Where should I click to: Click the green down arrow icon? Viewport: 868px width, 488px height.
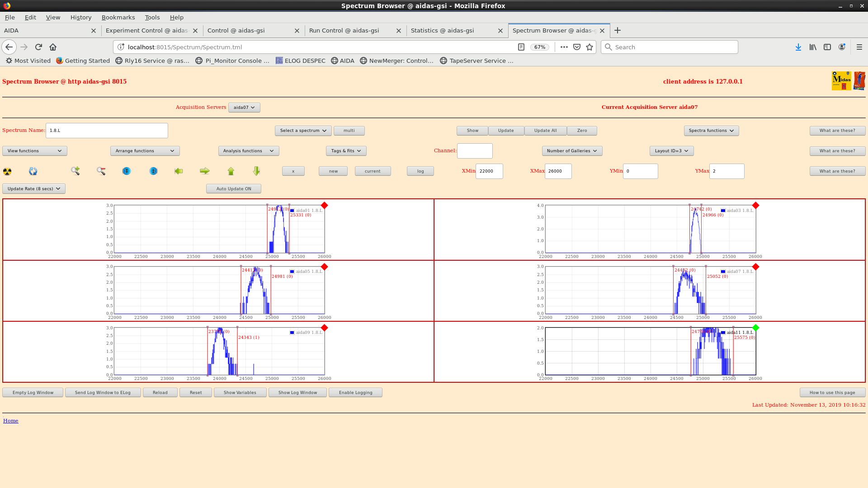click(256, 171)
